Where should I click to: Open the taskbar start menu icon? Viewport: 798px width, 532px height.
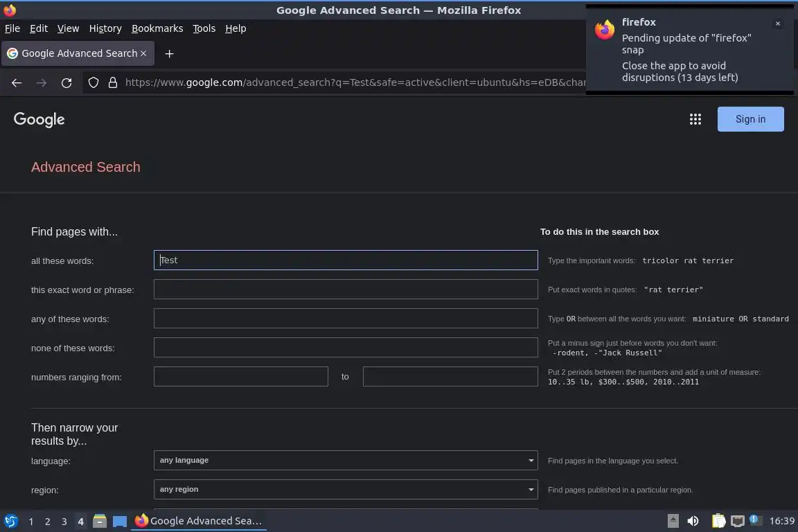(11, 521)
